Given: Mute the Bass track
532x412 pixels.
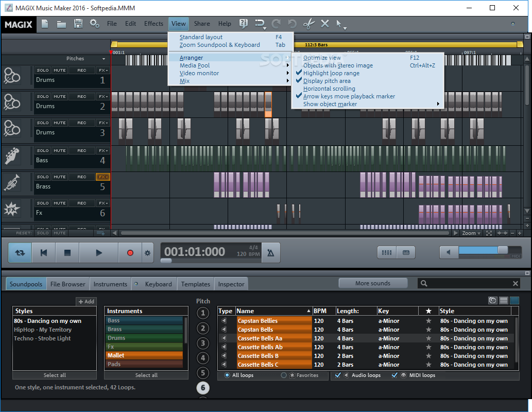Looking at the screenshot, I should (60, 151).
